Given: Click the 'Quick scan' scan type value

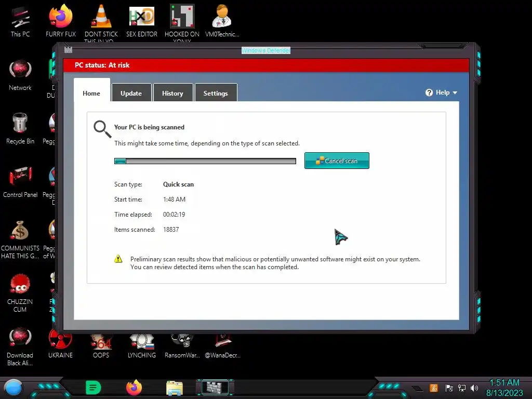Looking at the screenshot, I should click(x=179, y=184).
